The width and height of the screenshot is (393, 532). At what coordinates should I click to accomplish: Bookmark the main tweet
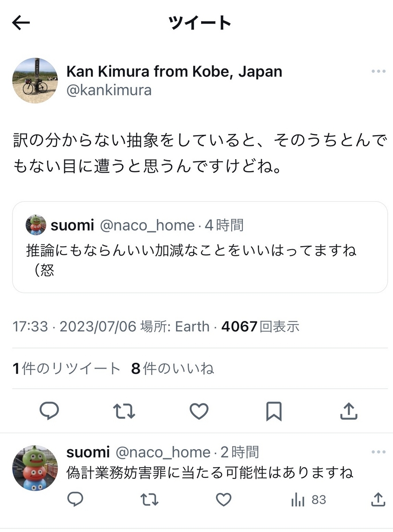[274, 411]
